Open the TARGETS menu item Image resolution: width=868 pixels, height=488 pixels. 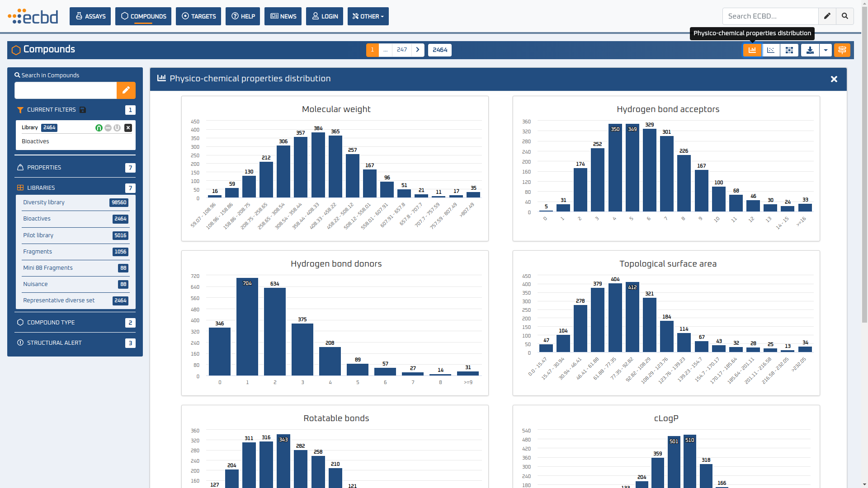[x=198, y=16]
